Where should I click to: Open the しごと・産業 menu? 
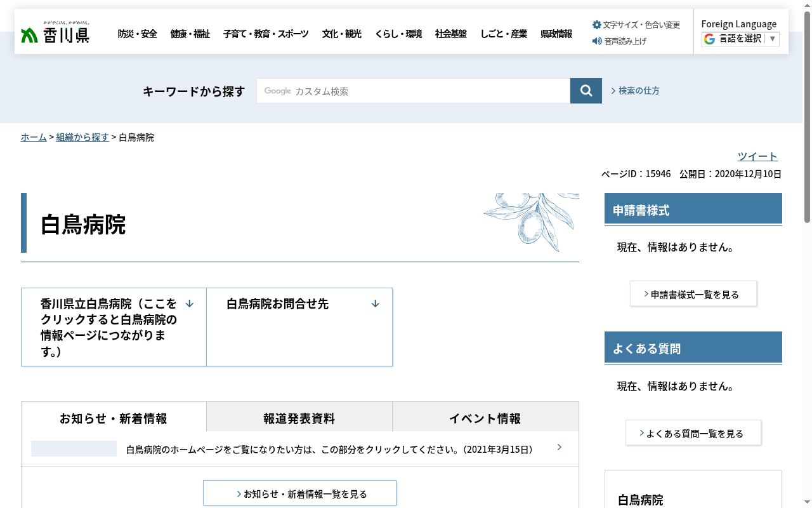coord(504,34)
